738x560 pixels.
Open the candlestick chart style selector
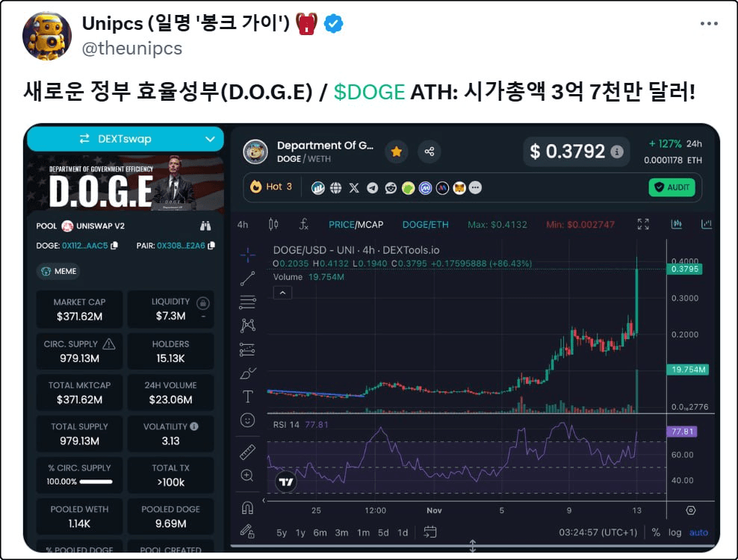[x=273, y=225]
